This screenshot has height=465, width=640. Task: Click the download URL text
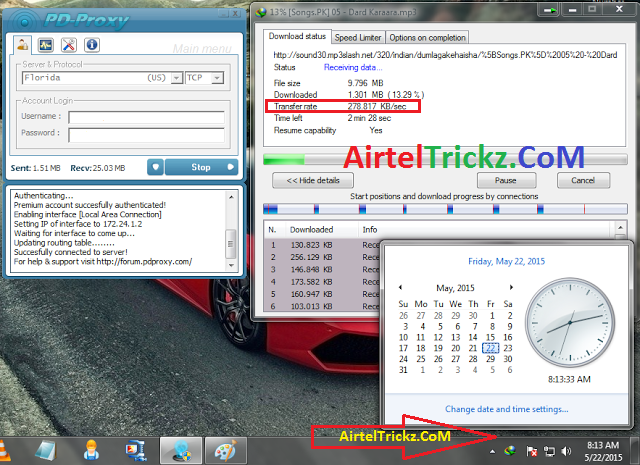tap(445, 55)
